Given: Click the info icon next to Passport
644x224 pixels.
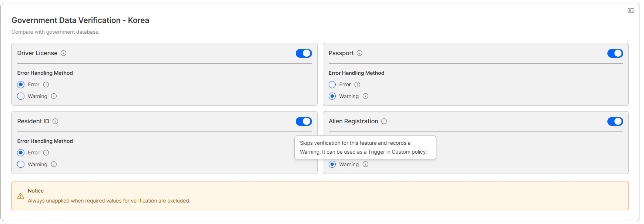Looking at the screenshot, I should [x=360, y=53].
